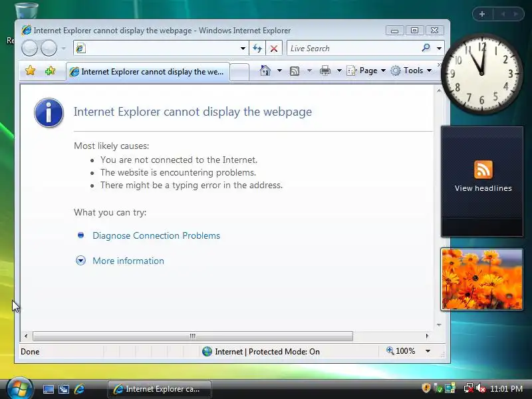Open the Print options dropdown arrow
Image resolution: width=532 pixels, height=399 pixels.
[339, 70]
